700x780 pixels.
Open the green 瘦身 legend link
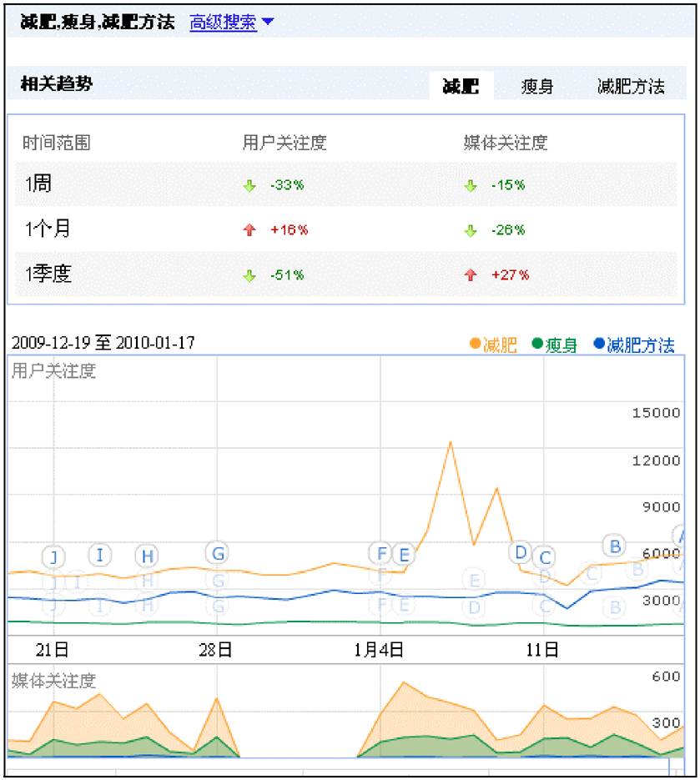[x=562, y=345]
